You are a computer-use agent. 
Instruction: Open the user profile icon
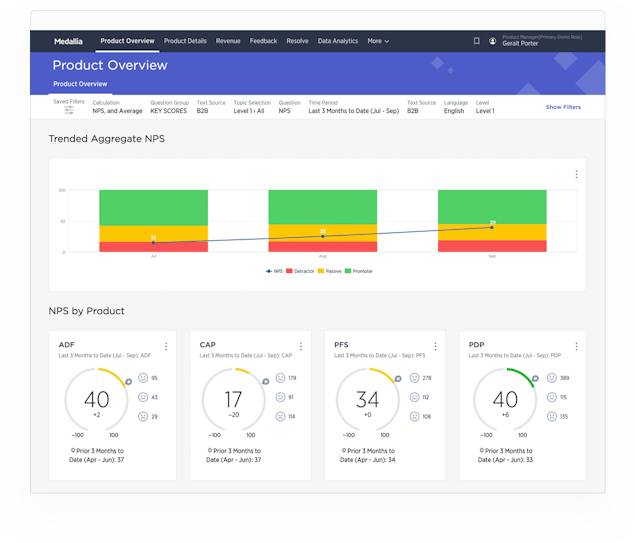click(x=492, y=41)
